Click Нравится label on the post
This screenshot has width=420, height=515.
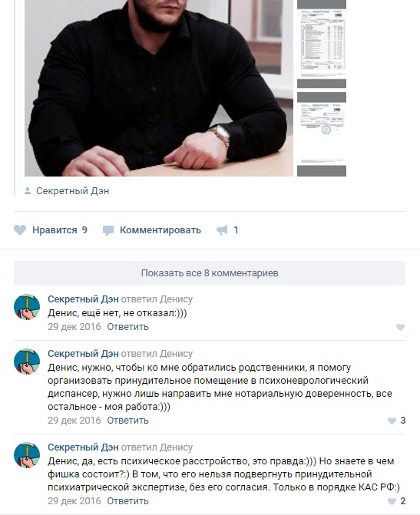point(55,230)
